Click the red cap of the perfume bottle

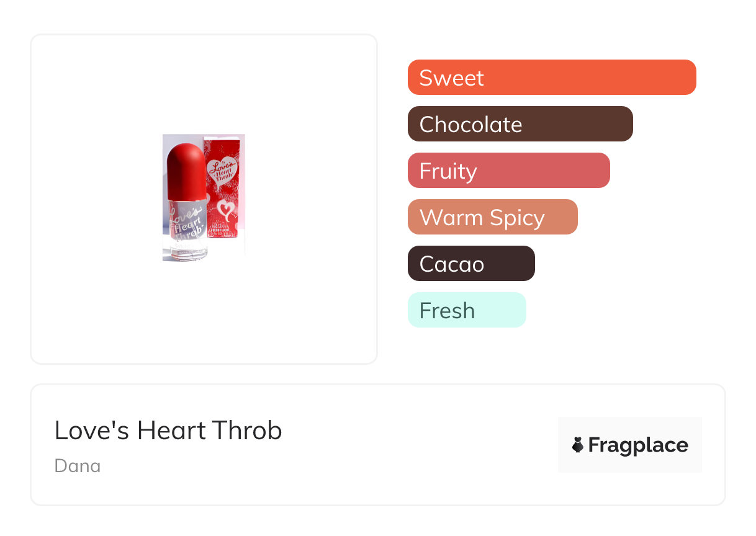coord(186,167)
